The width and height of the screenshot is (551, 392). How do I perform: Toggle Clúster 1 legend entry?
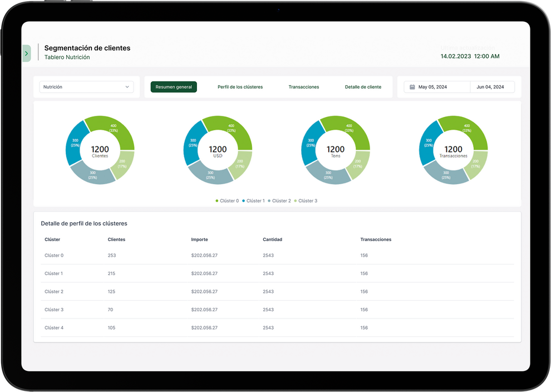tap(253, 201)
